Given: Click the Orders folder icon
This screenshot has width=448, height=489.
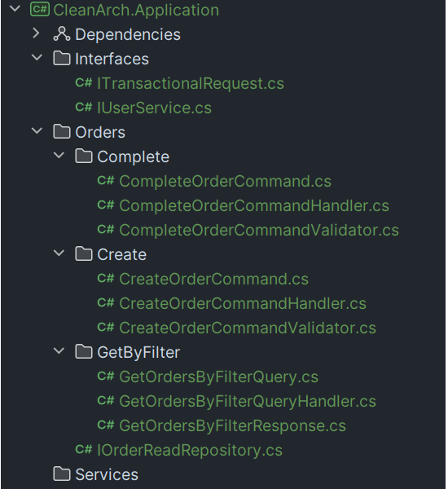Looking at the screenshot, I should coord(62,131).
